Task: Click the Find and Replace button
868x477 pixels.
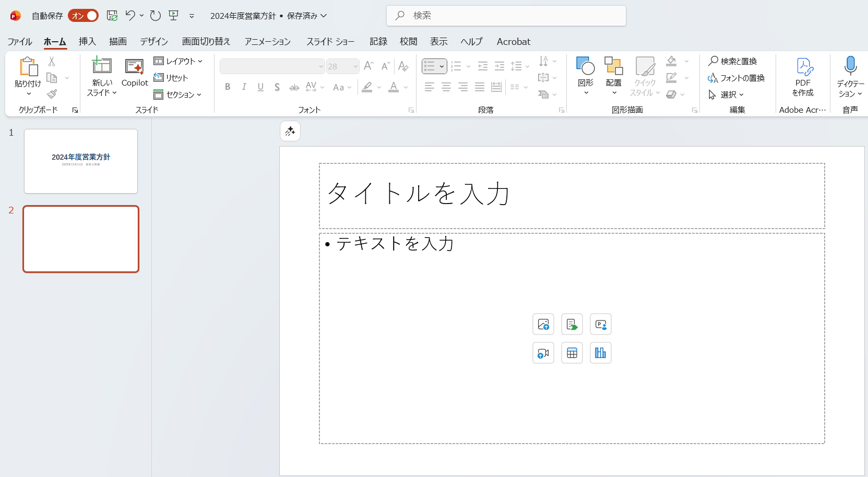Action: click(x=733, y=61)
